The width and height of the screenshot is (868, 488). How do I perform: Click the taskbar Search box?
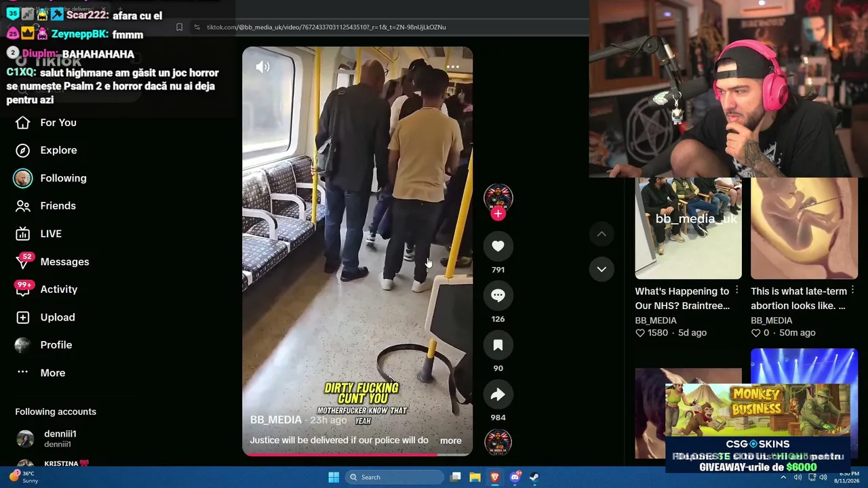coord(395,477)
